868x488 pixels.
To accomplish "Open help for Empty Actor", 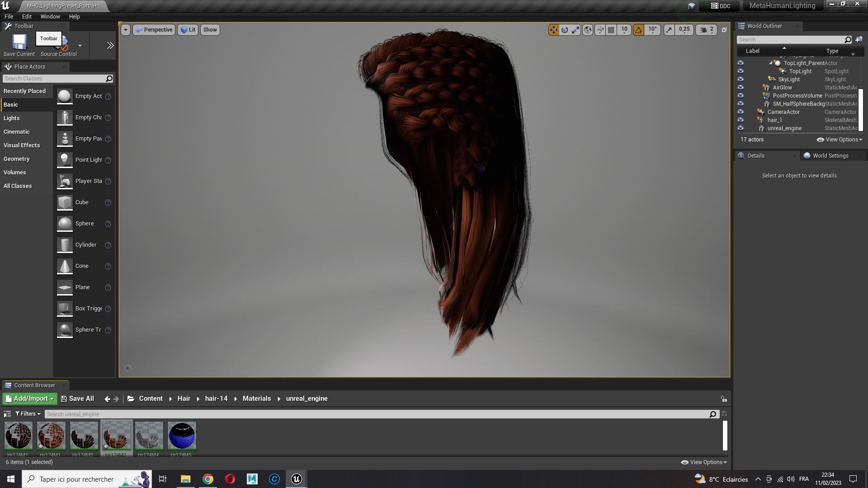I will 108,96.
